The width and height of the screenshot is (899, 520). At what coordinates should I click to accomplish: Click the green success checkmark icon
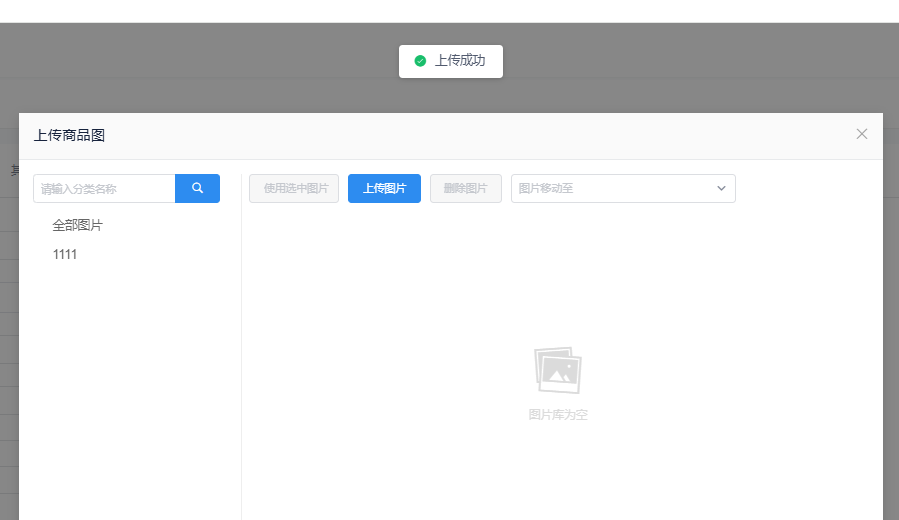coord(420,61)
